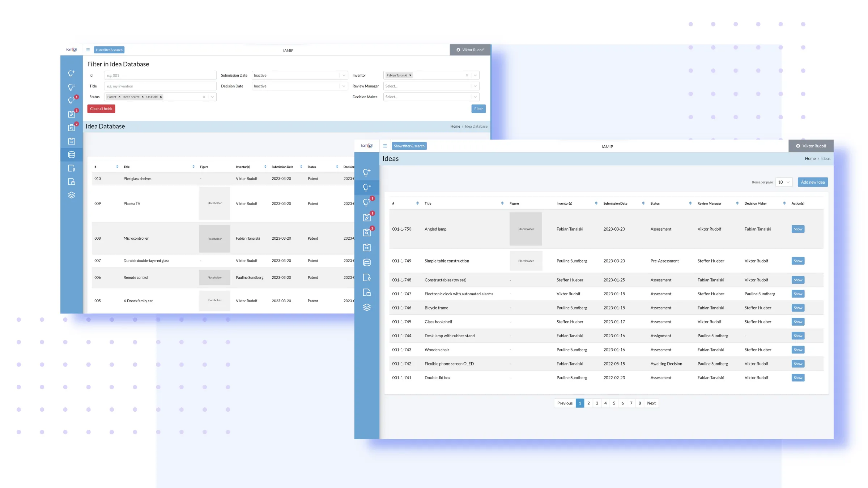Click Next in the pagination bar
868x488 pixels.
point(651,403)
